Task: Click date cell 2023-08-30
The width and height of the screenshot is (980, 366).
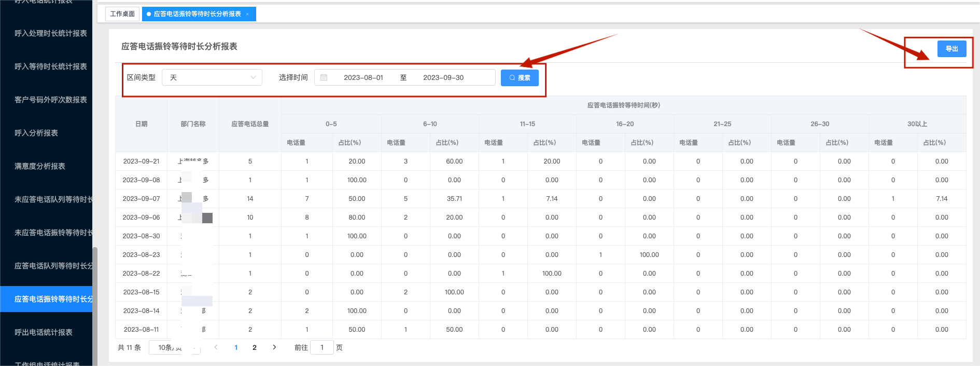Action: click(x=141, y=236)
